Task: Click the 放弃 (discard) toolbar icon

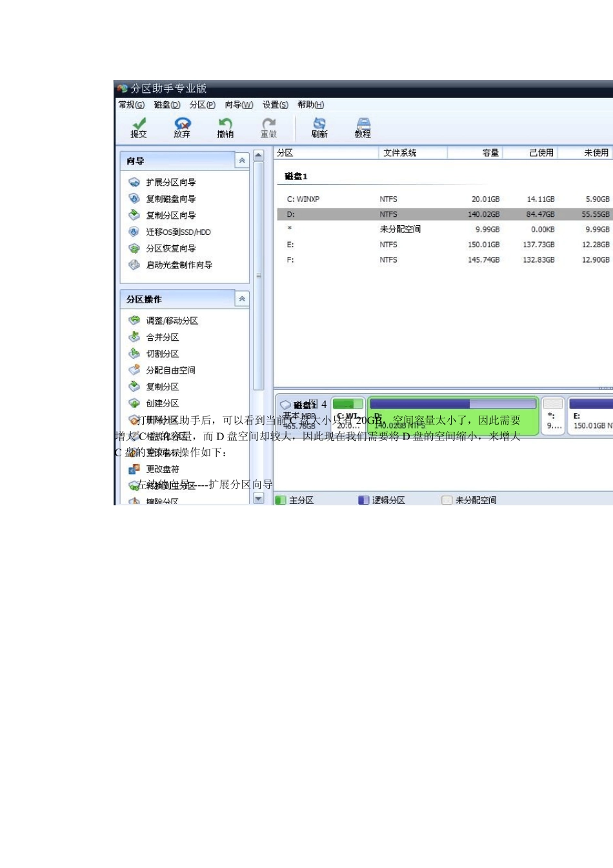Action: click(x=182, y=128)
